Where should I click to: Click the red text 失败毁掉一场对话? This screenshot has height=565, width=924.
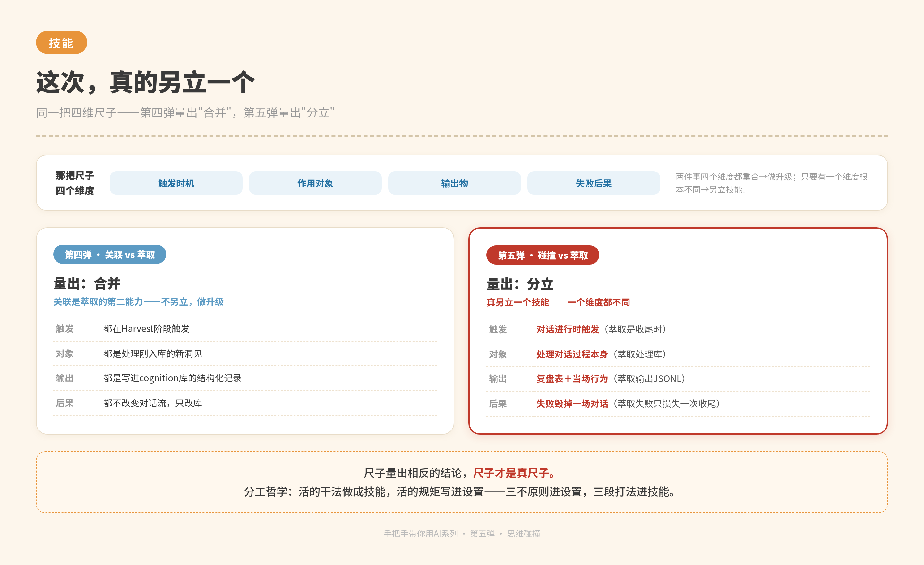(572, 404)
